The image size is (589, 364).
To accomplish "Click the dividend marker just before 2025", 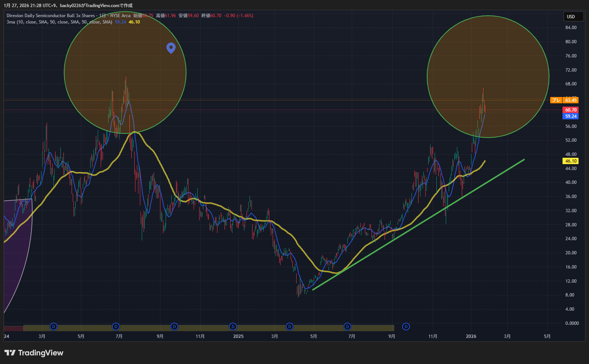I will pos(233,327).
